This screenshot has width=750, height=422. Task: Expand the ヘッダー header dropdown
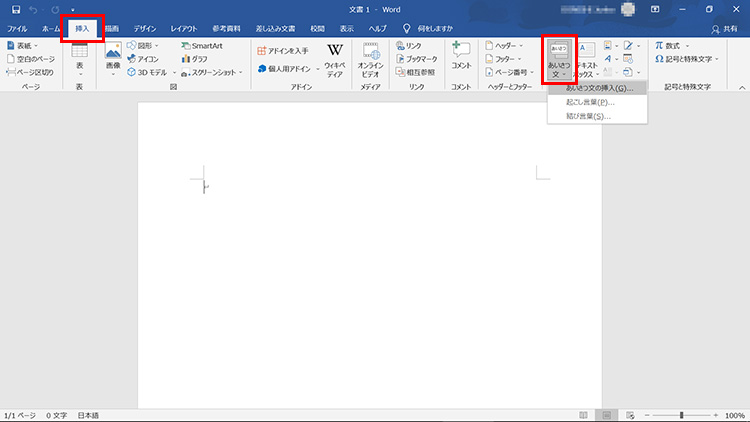[511, 45]
